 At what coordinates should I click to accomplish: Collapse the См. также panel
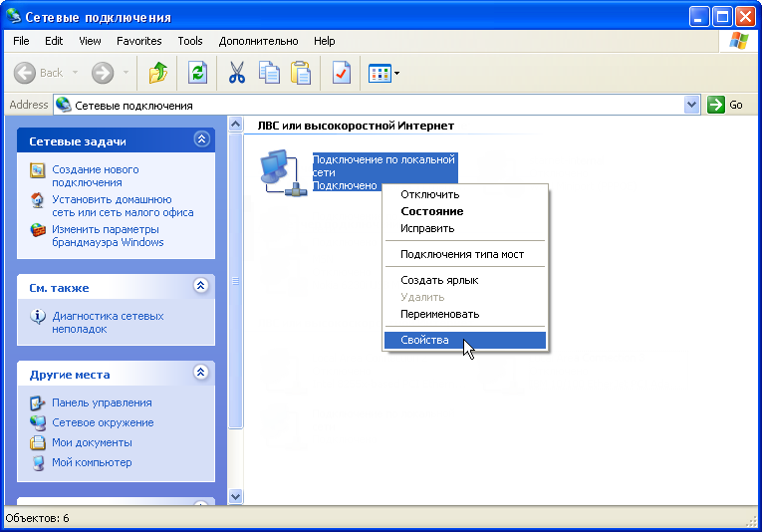pos(201,285)
